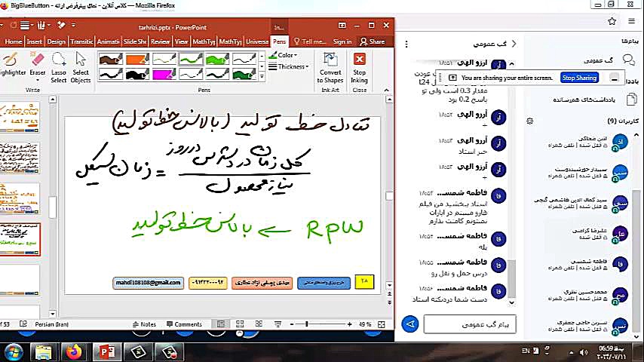The height and width of the screenshot is (362, 644).
Task: Select the bright green marker pen
Action: pyautogui.click(x=217, y=59)
